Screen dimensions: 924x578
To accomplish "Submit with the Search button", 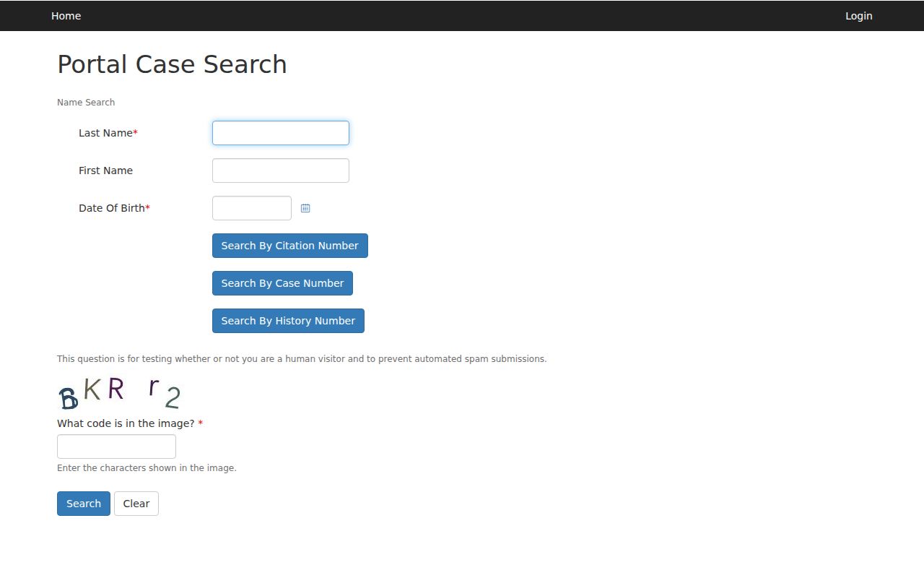I will tap(84, 504).
